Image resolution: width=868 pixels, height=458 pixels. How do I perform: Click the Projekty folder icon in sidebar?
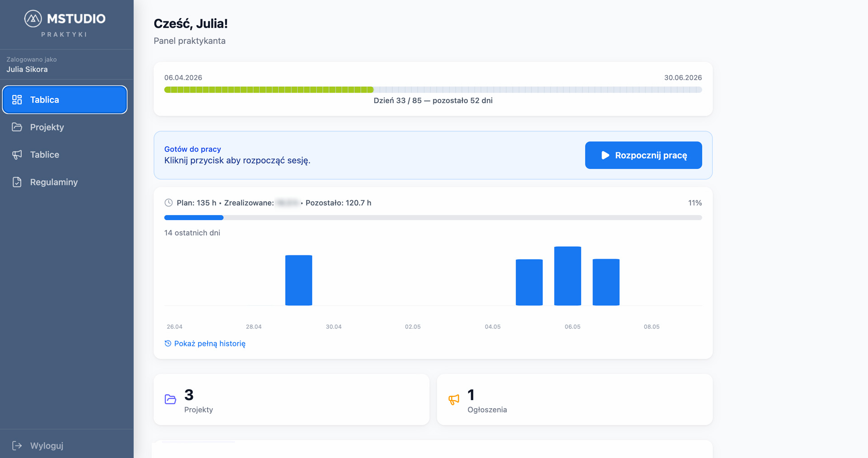pos(17,127)
